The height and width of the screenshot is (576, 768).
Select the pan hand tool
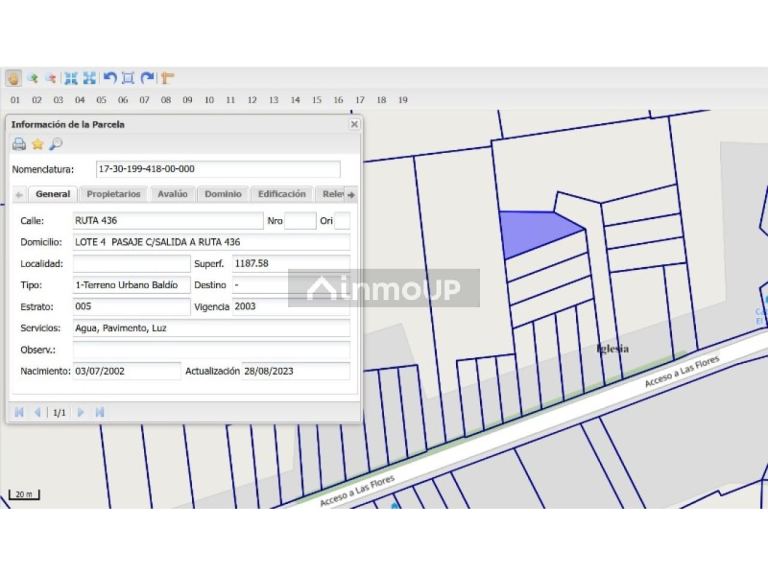tap(14, 78)
